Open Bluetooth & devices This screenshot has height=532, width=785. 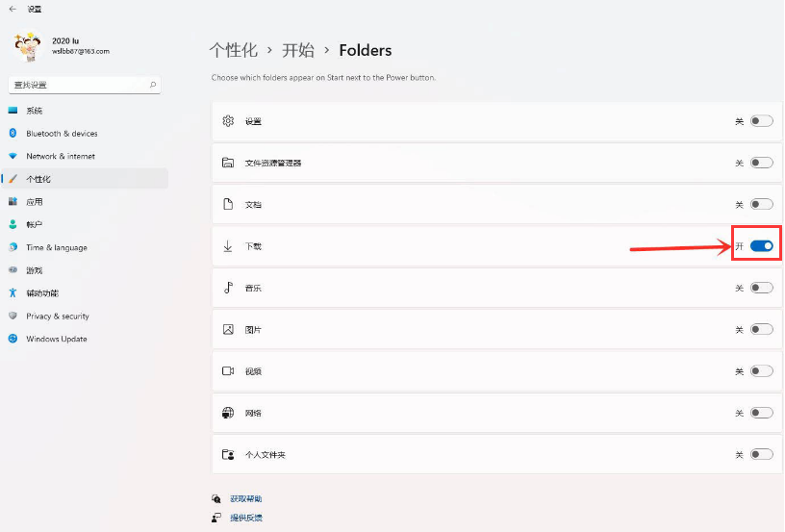[85, 133]
